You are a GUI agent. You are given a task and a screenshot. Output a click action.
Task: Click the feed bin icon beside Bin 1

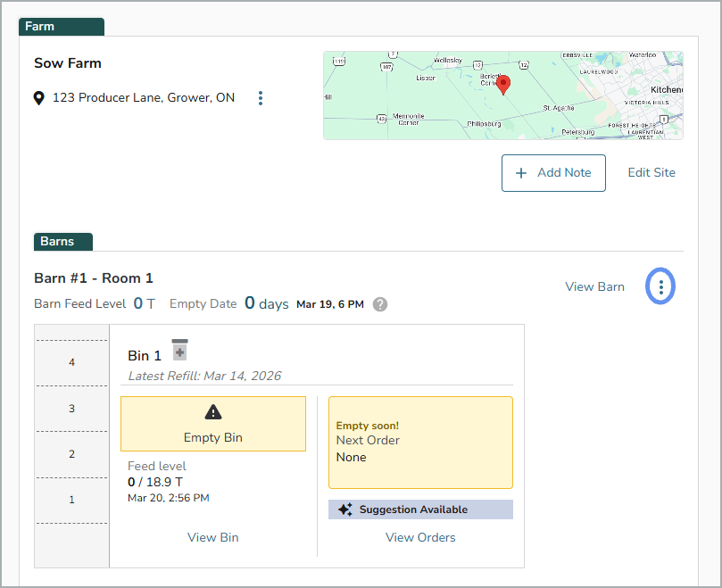(180, 350)
